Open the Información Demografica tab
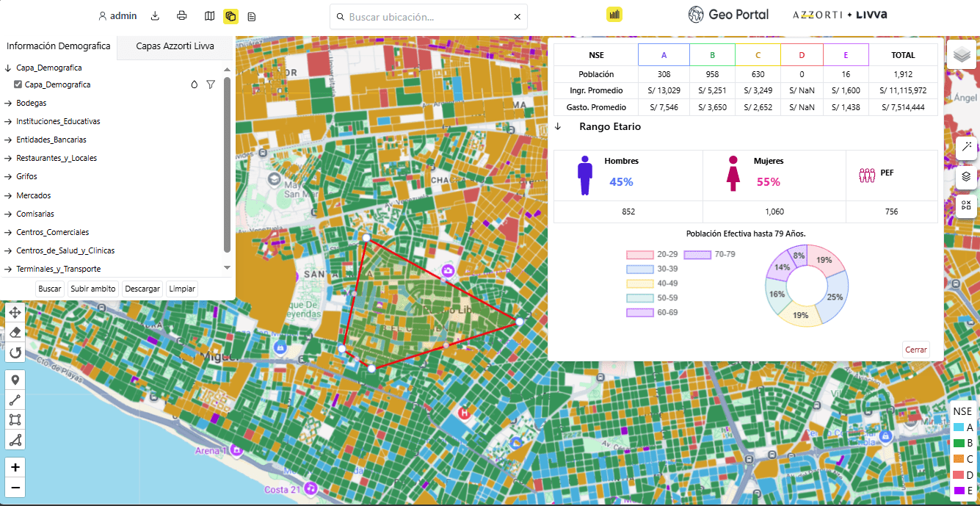 59,46
